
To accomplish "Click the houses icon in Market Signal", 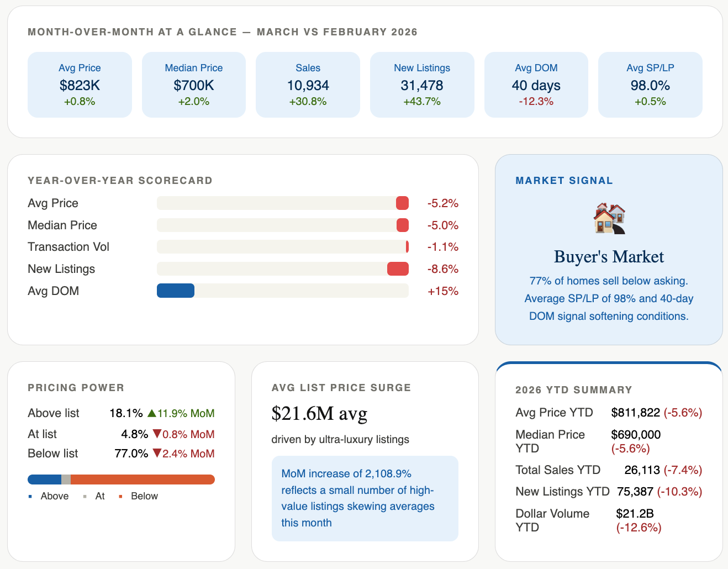I will (x=609, y=219).
